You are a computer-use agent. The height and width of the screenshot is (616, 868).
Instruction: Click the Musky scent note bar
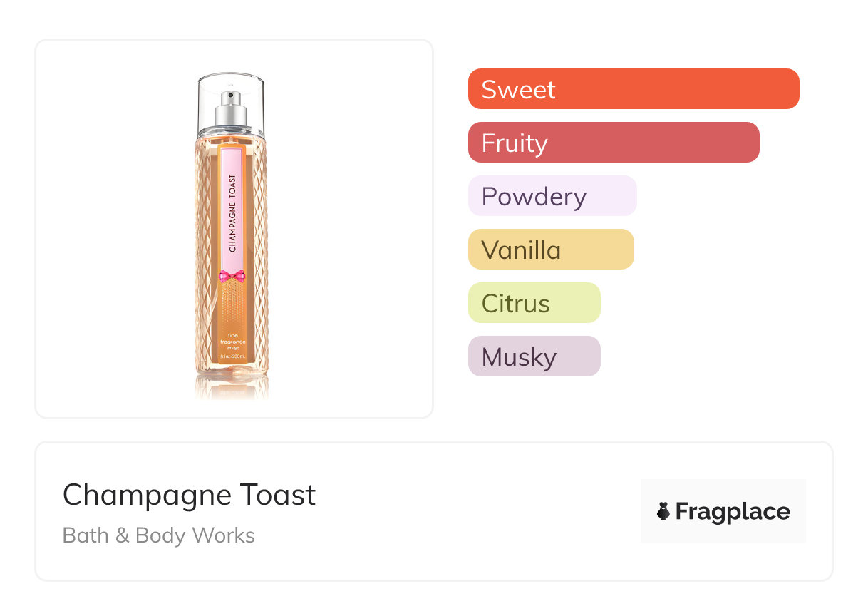coord(534,356)
